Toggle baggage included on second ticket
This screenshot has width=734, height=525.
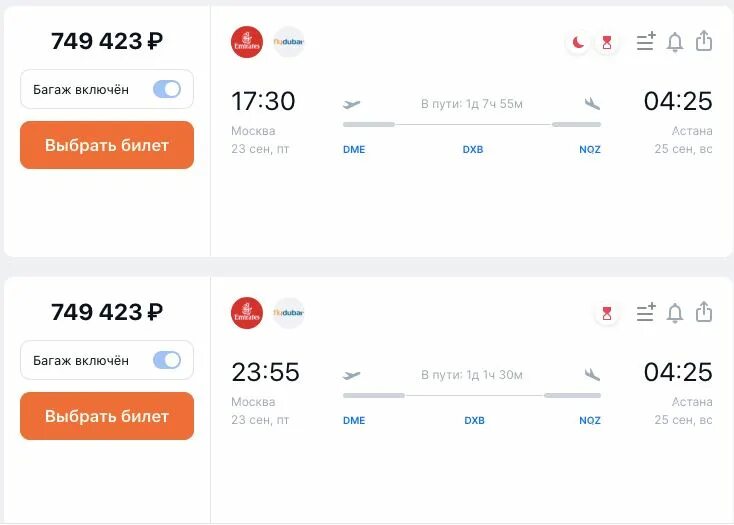tap(167, 360)
